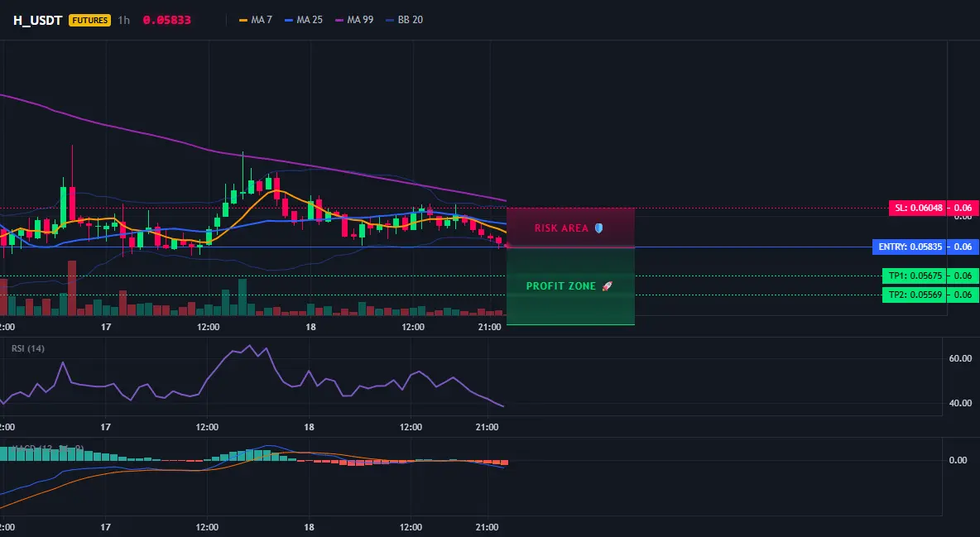The width and height of the screenshot is (980, 537).
Task: Click the TP2: 0.05569 target tag
Action: [914, 295]
